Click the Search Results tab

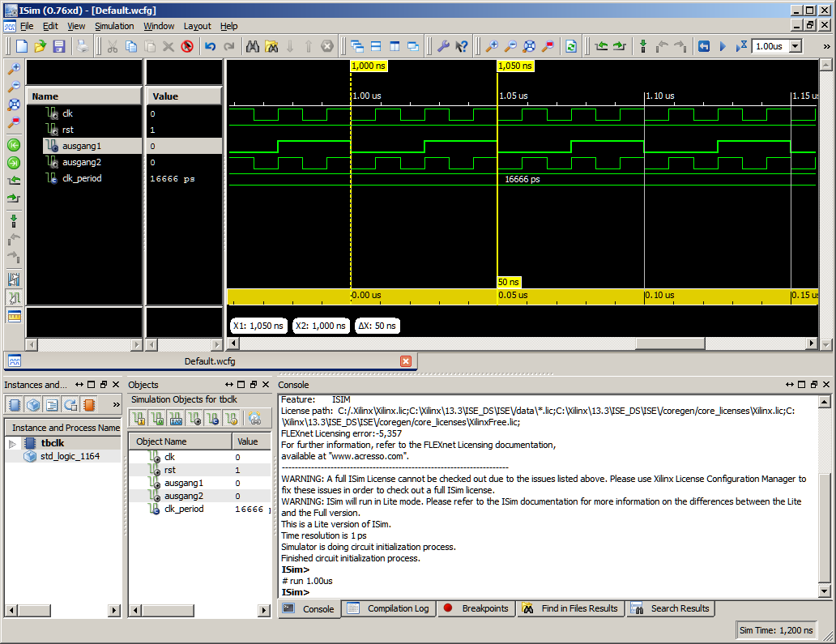point(672,609)
